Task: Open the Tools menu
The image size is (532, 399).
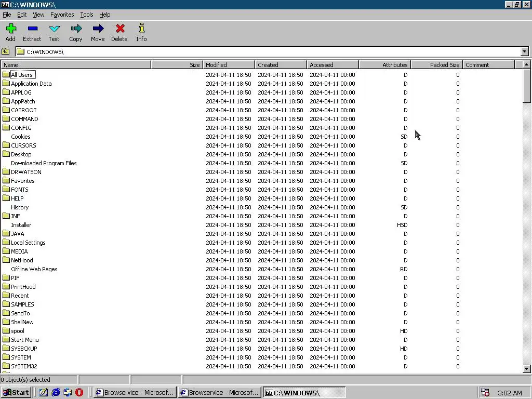Action: tap(87, 15)
